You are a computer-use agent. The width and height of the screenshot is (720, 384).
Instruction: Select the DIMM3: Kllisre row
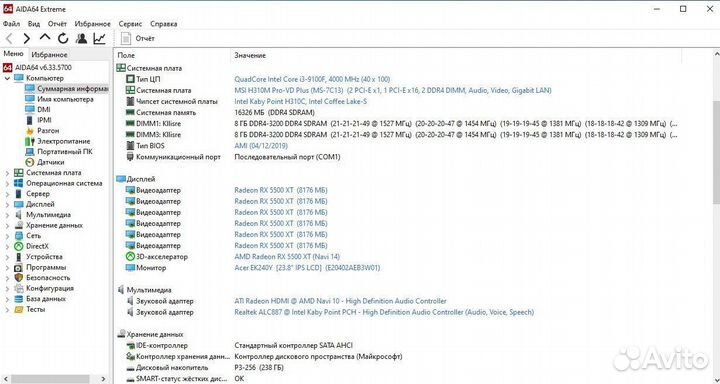401,135
